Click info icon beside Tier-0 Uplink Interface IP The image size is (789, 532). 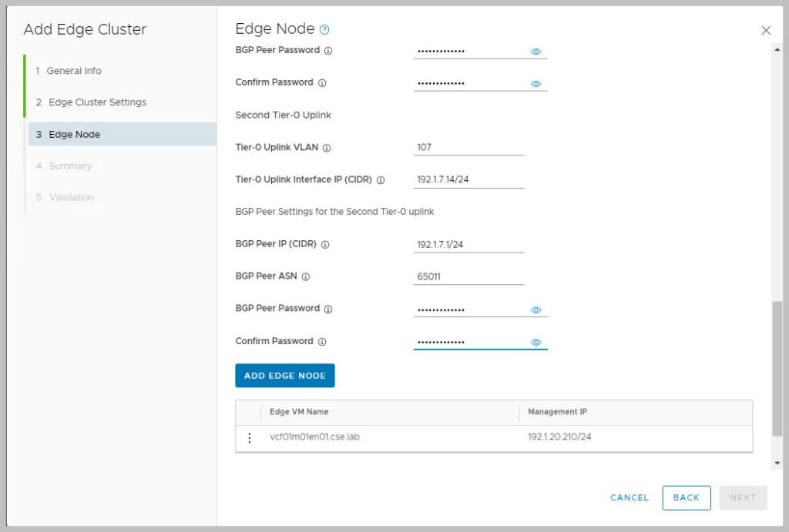tap(381, 180)
